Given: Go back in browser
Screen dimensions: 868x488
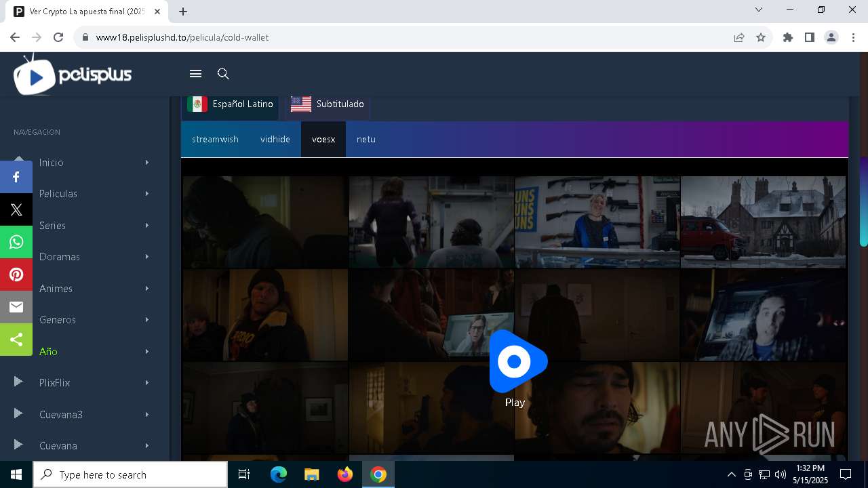Looking at the screenshot, I should pos(15,37).
